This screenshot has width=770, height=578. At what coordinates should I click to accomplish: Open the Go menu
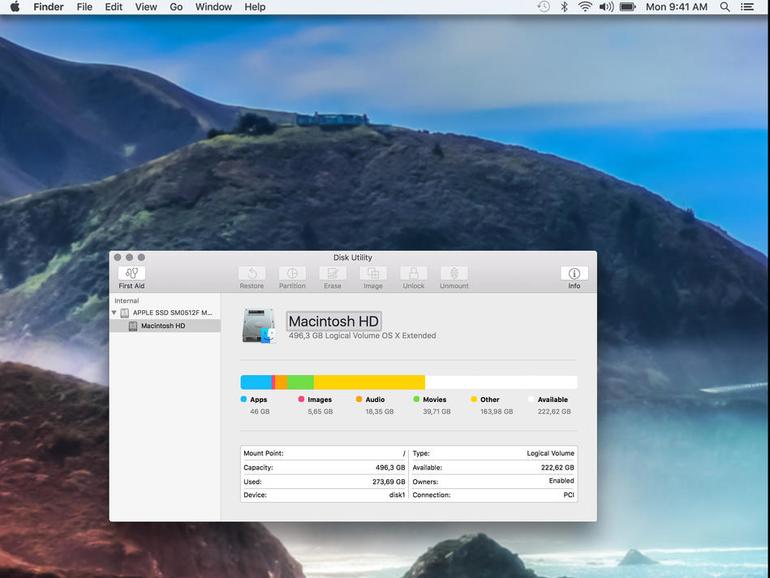(176, 7)
